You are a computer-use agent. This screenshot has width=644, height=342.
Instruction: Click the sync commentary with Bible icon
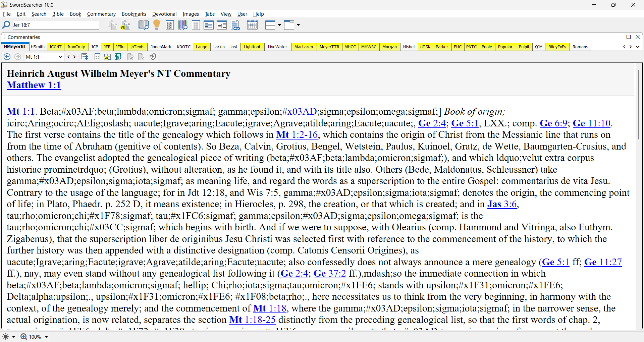85,57
